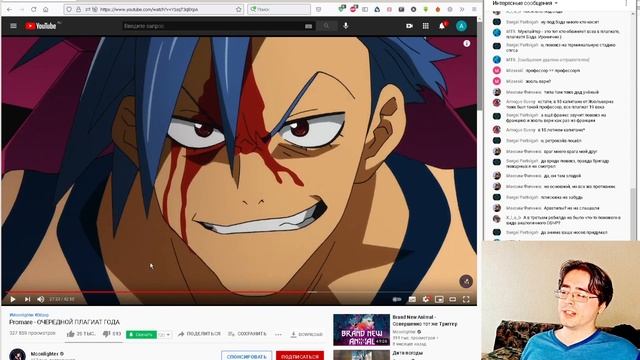Viewport: 640px width, 360px height.
Task: Open the browser menu hamburger icon
Action: [474, 9]
